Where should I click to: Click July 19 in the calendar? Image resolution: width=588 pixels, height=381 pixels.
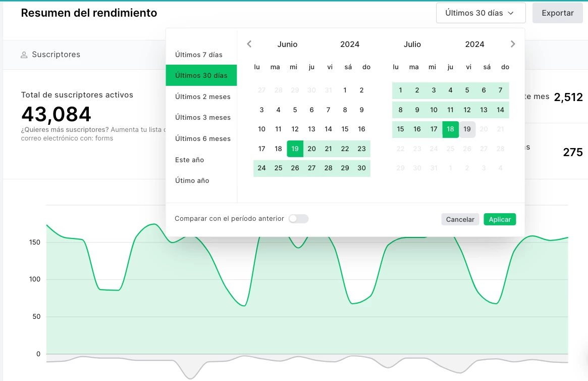tap(467, 129)
